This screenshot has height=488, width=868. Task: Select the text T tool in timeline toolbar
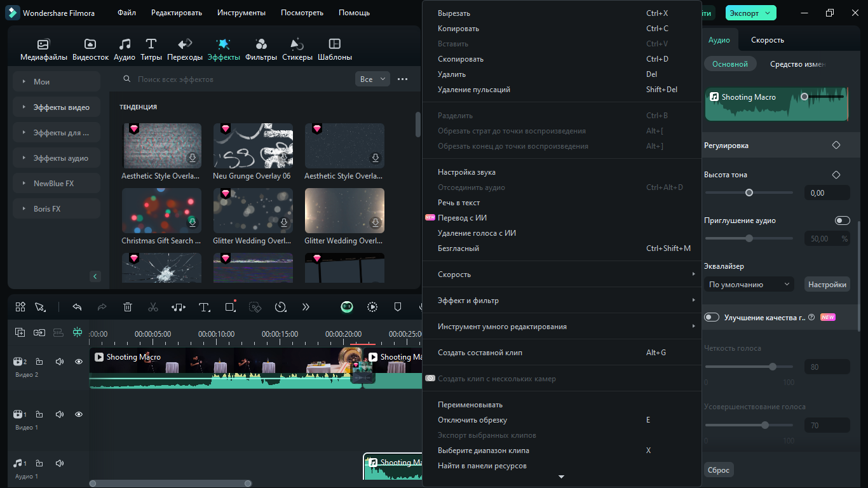204,307
